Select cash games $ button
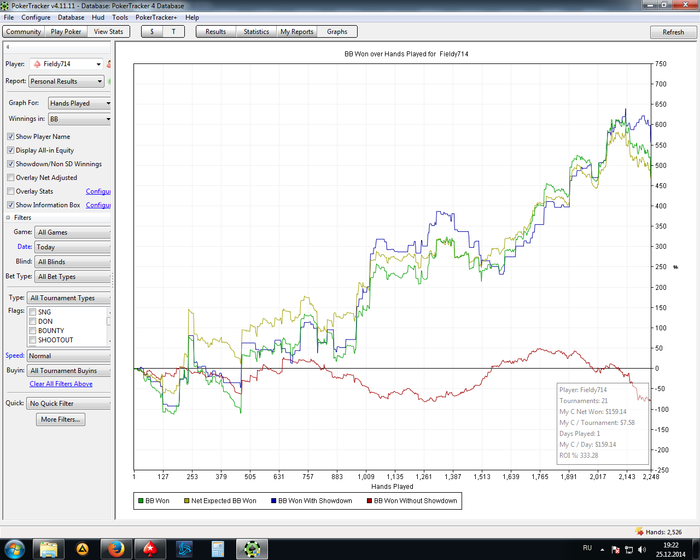 coord(152,32)
